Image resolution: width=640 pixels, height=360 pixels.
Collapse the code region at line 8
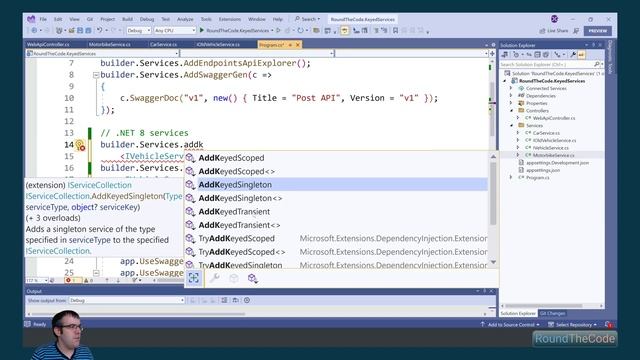(x=96, y=75)
